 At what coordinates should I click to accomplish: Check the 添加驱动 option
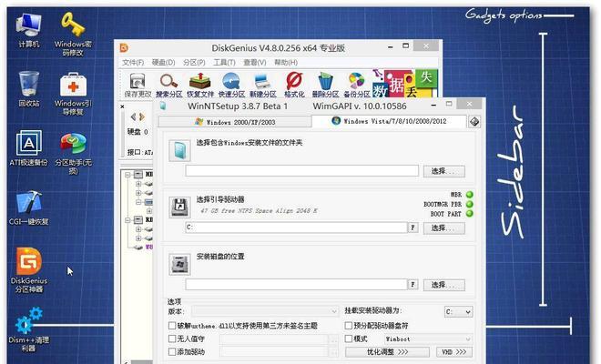point(172,351)
